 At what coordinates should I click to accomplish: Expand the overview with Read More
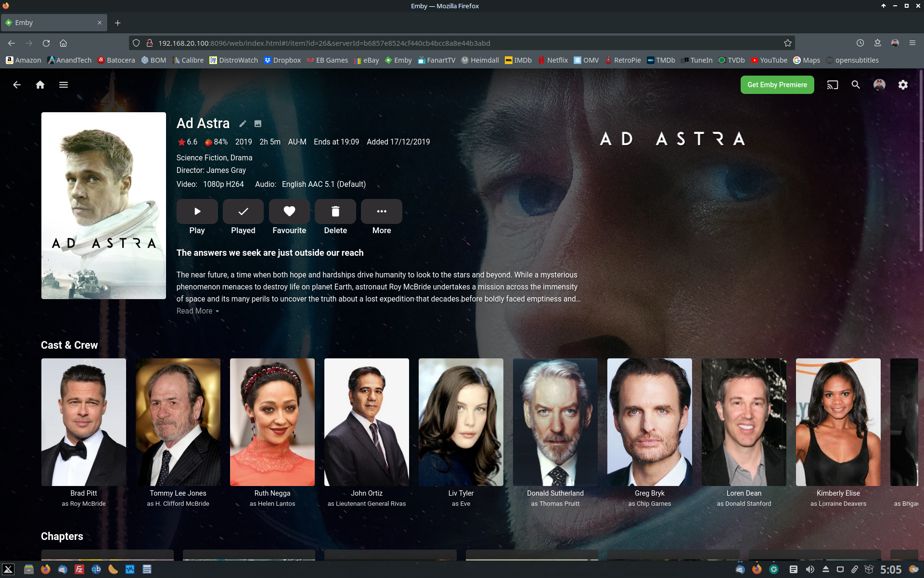click(198, 311)
